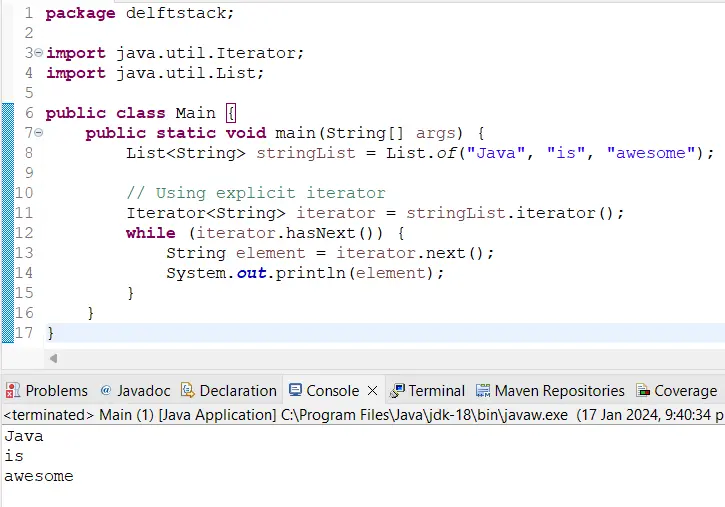Open the Coverage tab

(685, 391)
